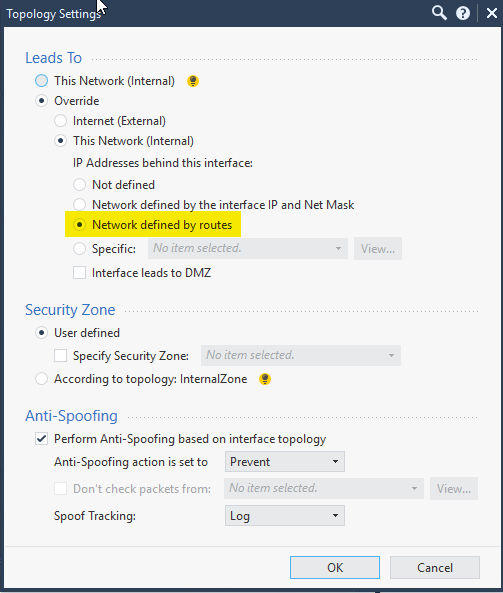Click OK to confirm topology settings

pos(335,567)
